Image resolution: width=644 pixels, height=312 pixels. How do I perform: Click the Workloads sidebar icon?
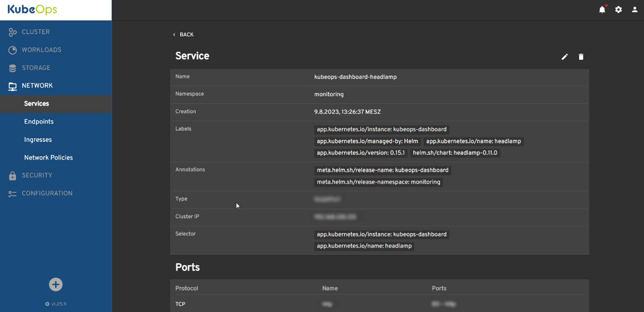click(x=13, y=50)
